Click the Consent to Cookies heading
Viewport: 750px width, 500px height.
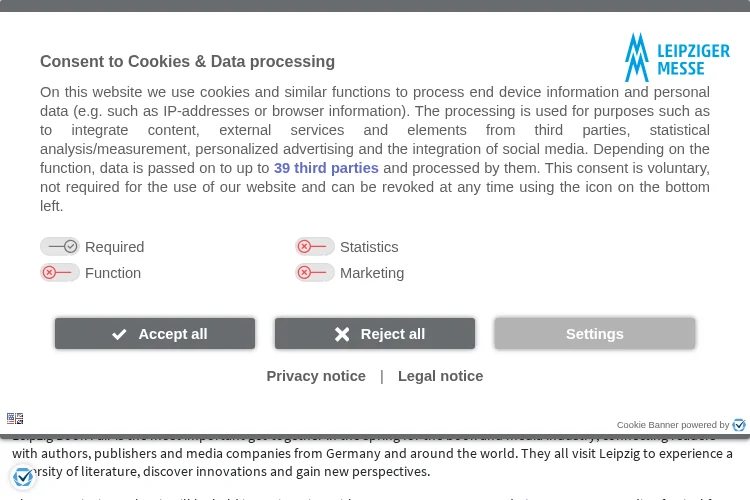[x=188, y=62]
